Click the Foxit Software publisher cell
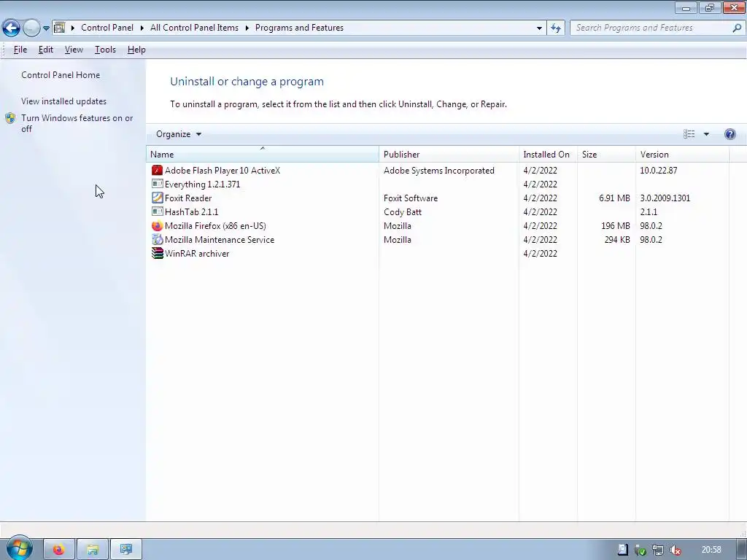The image size is (747, 560). (x=411, y=198)
